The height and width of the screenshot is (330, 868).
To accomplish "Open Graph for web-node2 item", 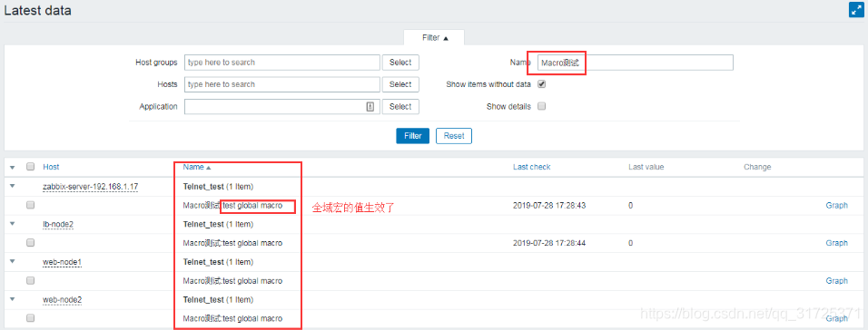I will coord(836,318).
